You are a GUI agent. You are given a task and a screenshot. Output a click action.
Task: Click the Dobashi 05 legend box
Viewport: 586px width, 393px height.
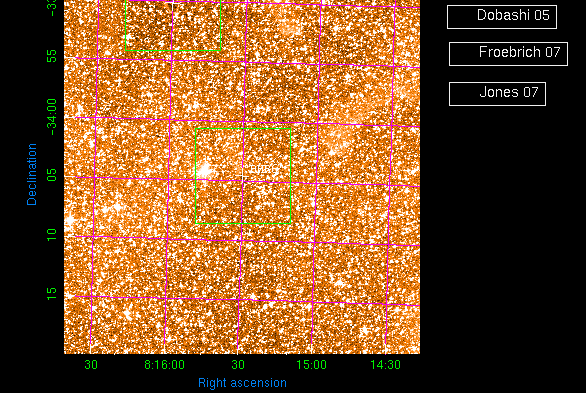pyautogui.click(x=502, y=17)
